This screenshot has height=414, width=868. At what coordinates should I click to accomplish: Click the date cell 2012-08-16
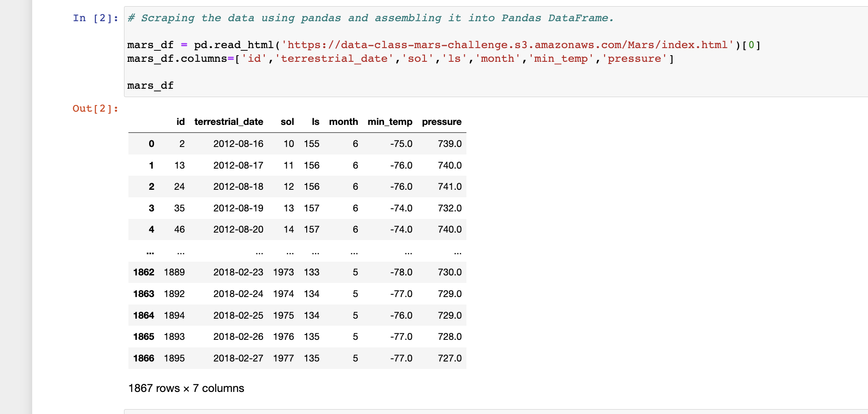click(238, 143)
